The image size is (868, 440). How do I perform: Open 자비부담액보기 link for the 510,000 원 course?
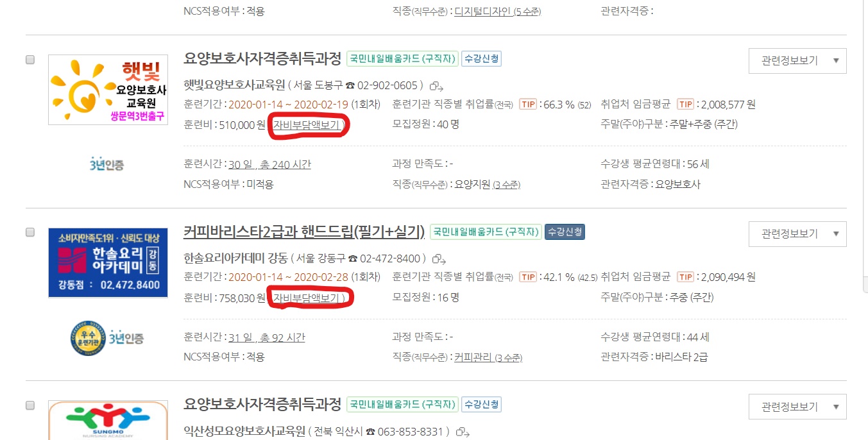point(306,124)
